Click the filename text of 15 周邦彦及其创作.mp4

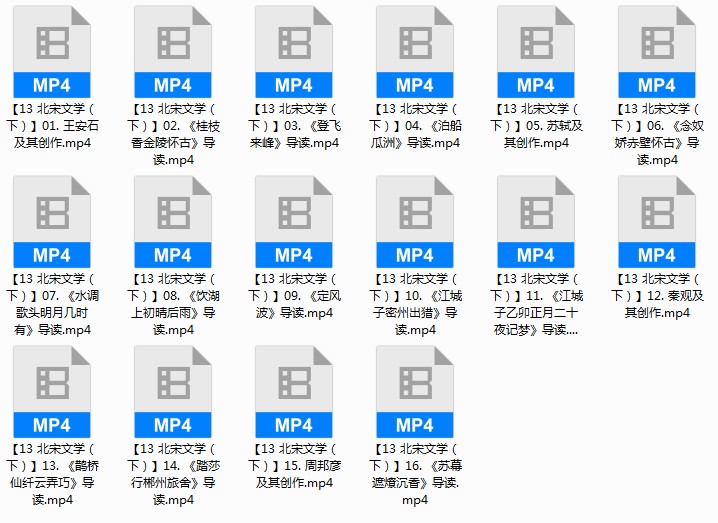click(x=294, y=474)
